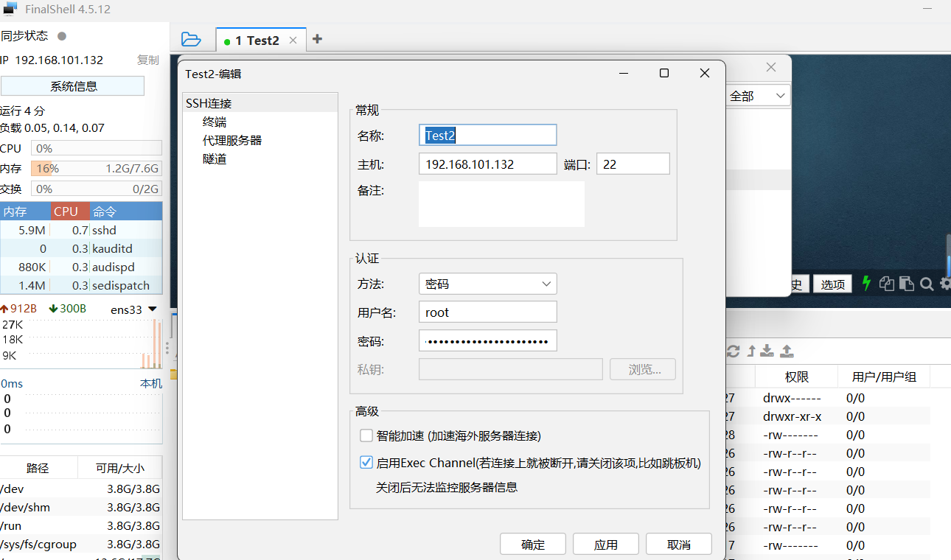951x560 pixels.
Task: Select the sshd process row
Action: [x=81, y=230]
